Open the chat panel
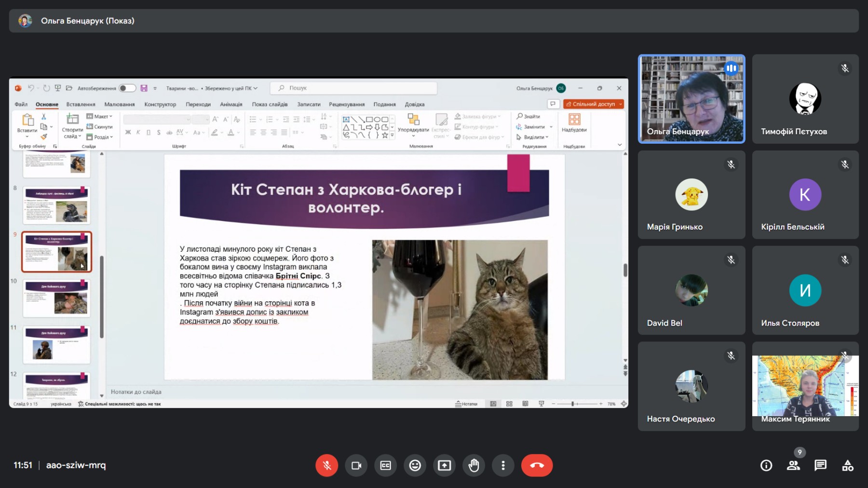 tap(820, 465)
